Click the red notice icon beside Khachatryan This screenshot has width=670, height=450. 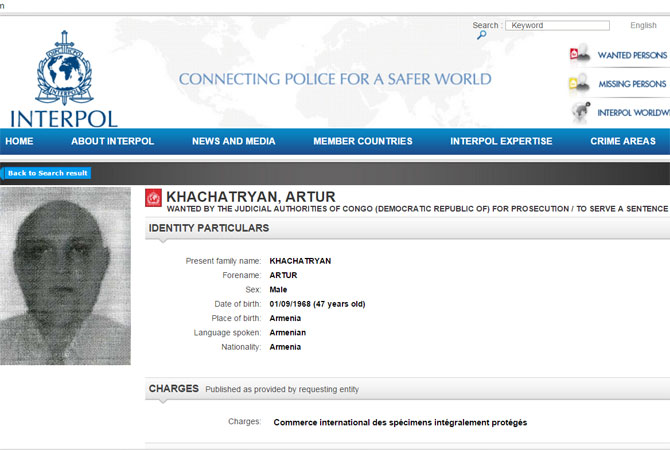click(153, 197)
